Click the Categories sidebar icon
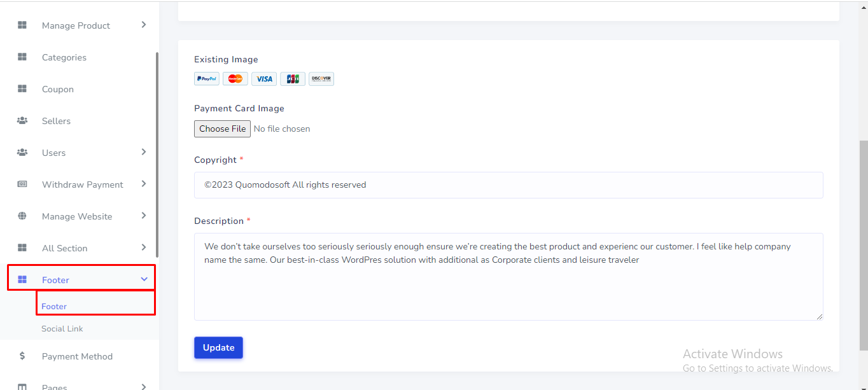Viewport: 868px width, 390px height. [22, 57]
